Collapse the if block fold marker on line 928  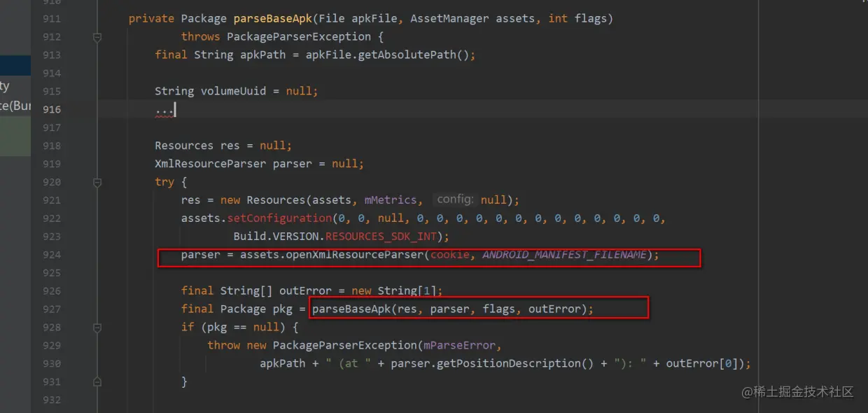(97, 328)
